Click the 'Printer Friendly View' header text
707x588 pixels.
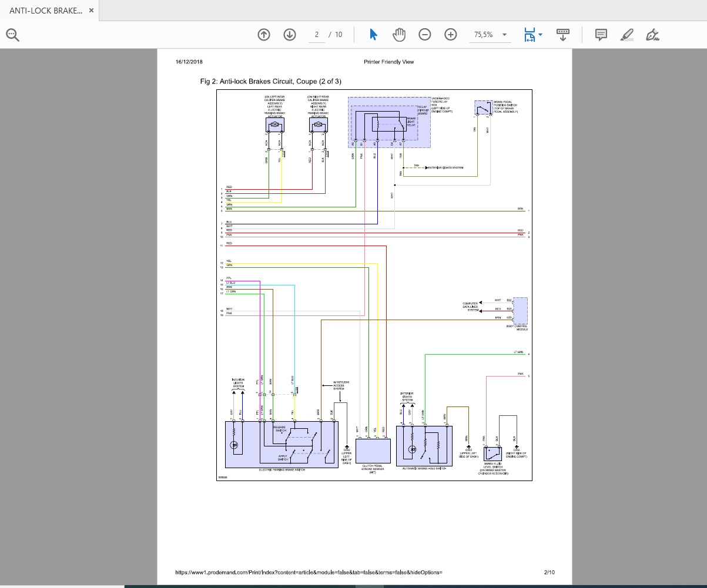388,62
